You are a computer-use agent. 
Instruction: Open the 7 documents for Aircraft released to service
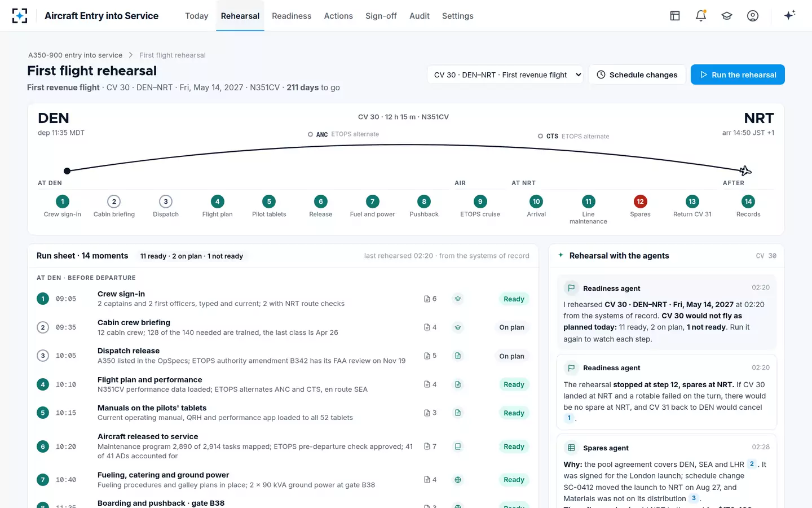tap(430, 446)
